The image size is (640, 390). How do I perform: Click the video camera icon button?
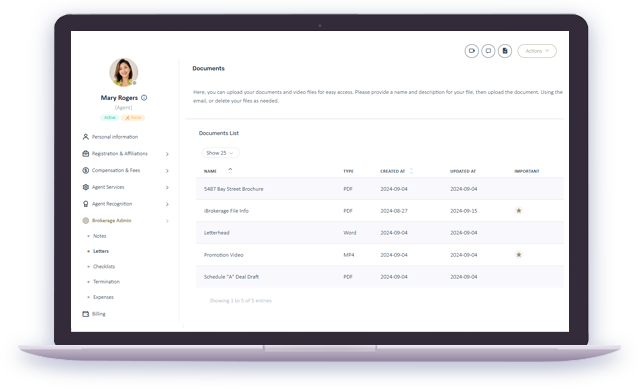tap(471, 51)
